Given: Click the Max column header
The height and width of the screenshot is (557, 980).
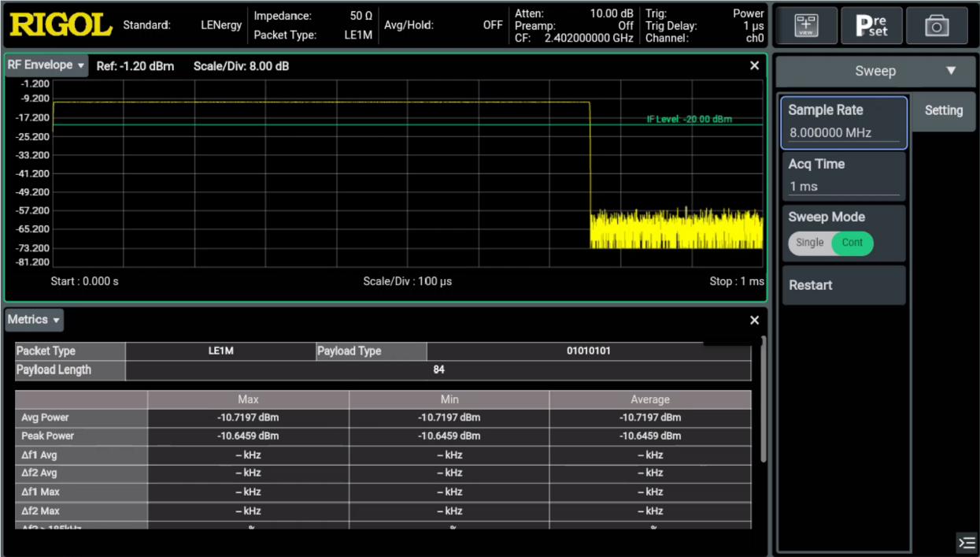Looking at the screenshot, I should point(248,400).
